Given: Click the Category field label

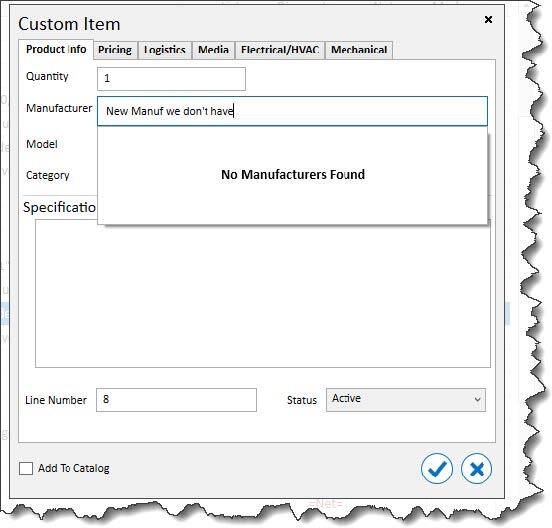Looking at the screenshot, I should (48, 175).
